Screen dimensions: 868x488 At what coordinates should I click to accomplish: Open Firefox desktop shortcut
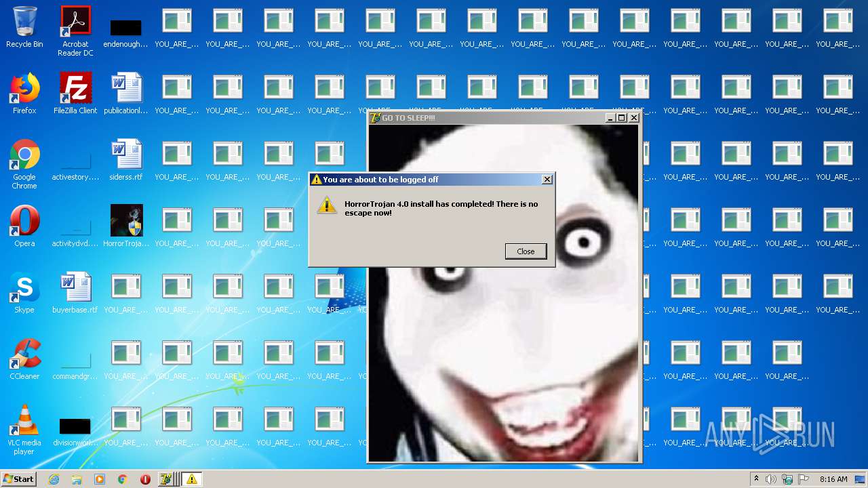24,94
